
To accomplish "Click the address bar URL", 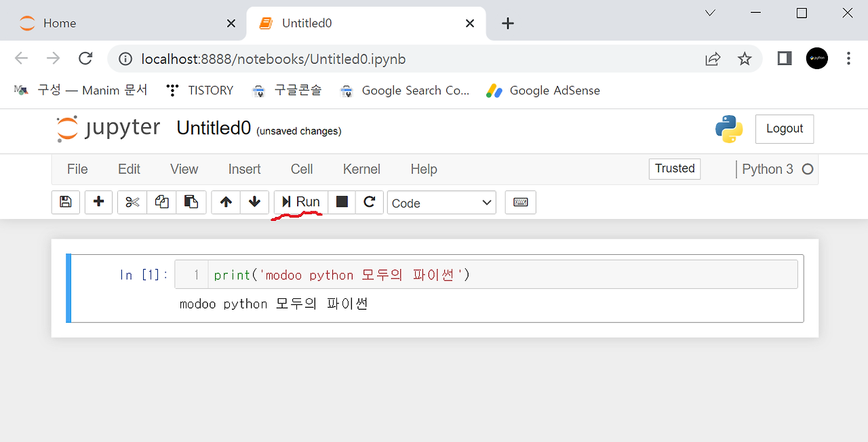I will click(x=273, y=59).
